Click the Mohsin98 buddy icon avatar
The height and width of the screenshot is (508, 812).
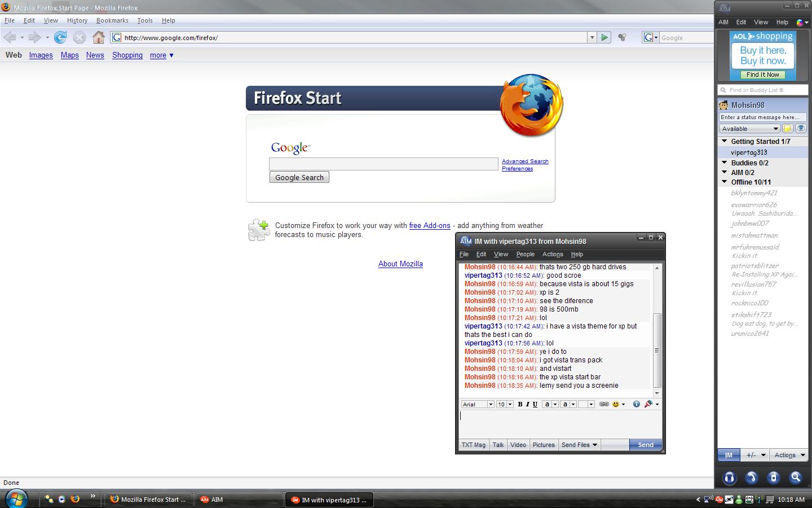[723, 105]
